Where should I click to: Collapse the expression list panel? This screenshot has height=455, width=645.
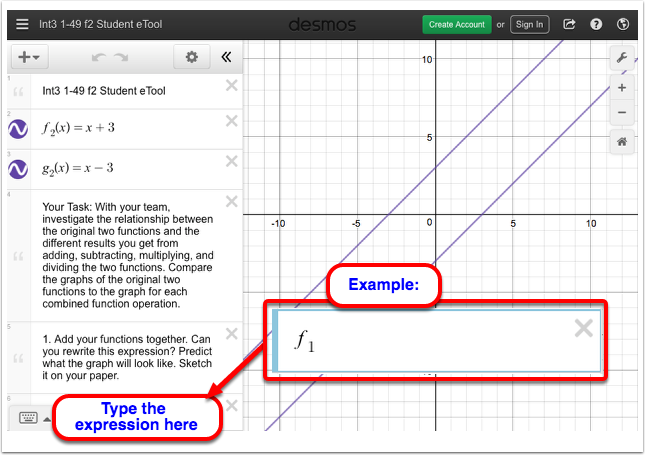226,57
